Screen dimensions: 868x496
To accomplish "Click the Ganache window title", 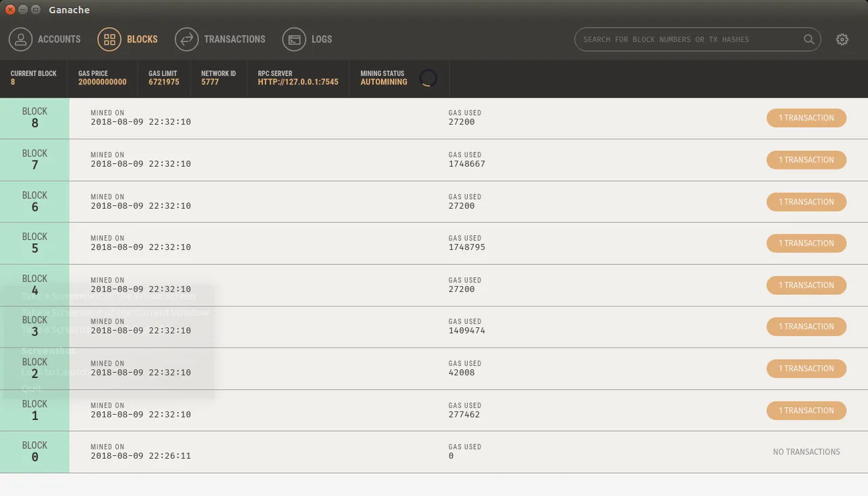I will click(x=69, y=9).
